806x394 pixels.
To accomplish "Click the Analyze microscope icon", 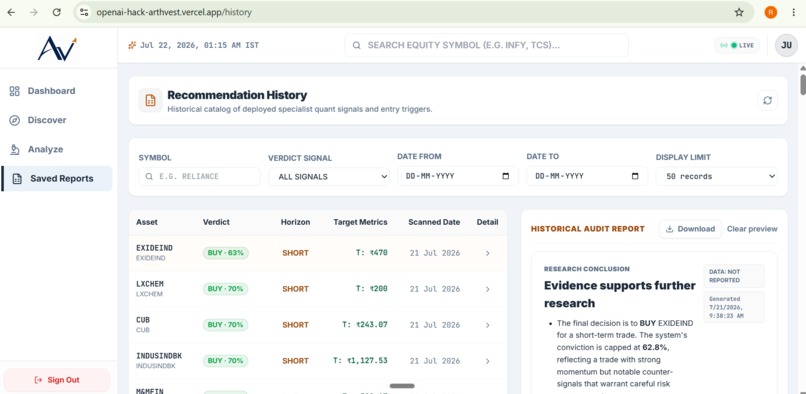I will [15, 150].
